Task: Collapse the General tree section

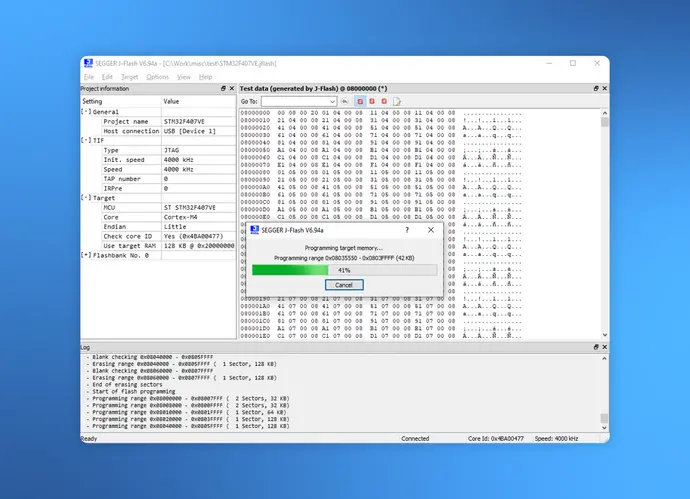Action: click(x=86, y=112)
